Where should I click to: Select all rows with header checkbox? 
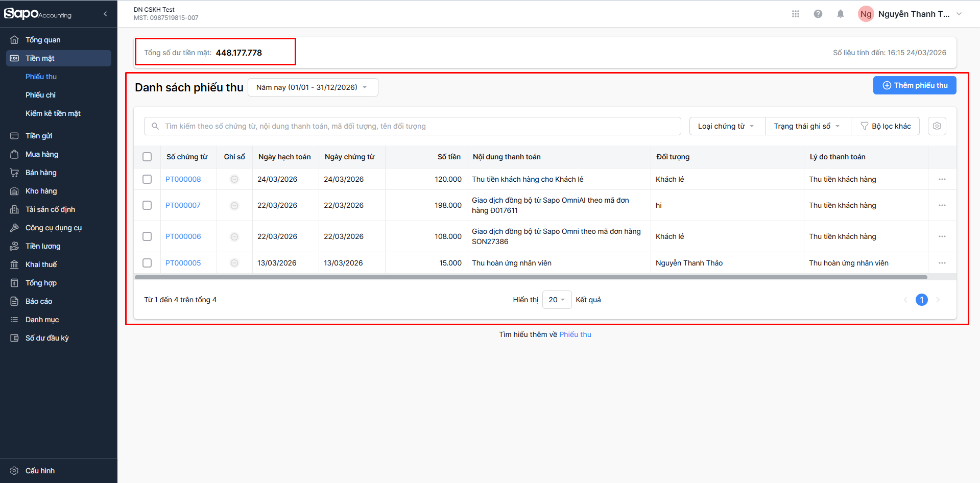click(x=147, y=157)
